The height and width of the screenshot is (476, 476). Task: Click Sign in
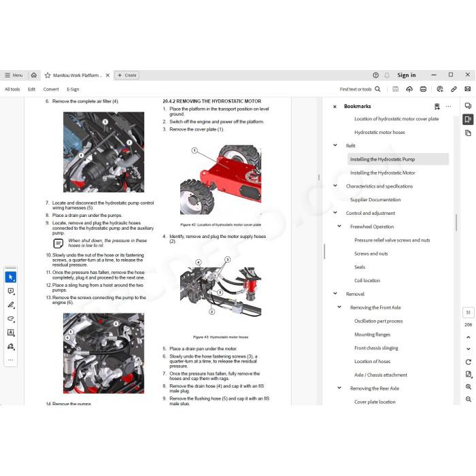[407, 75]
